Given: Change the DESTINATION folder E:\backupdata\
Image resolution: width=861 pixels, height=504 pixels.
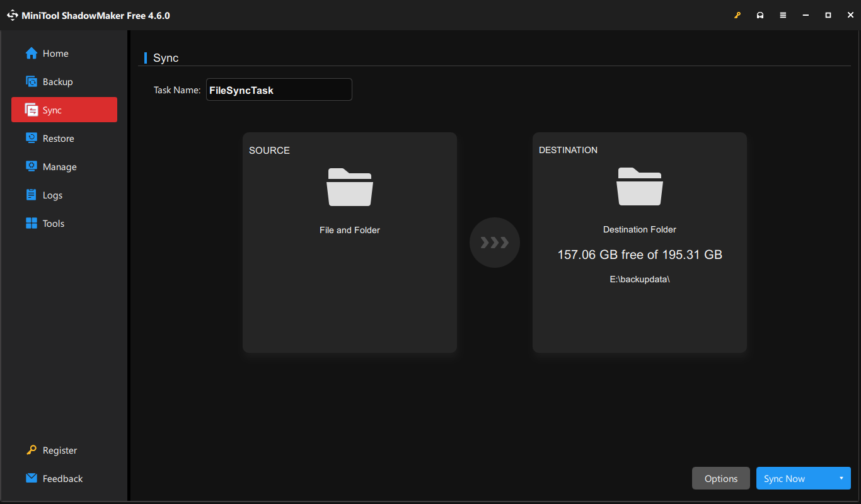Looking at the screenshot, I should point(640,202).
